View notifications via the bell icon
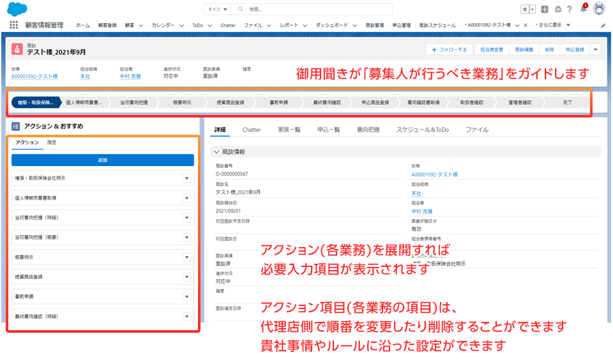 point(583,9)
